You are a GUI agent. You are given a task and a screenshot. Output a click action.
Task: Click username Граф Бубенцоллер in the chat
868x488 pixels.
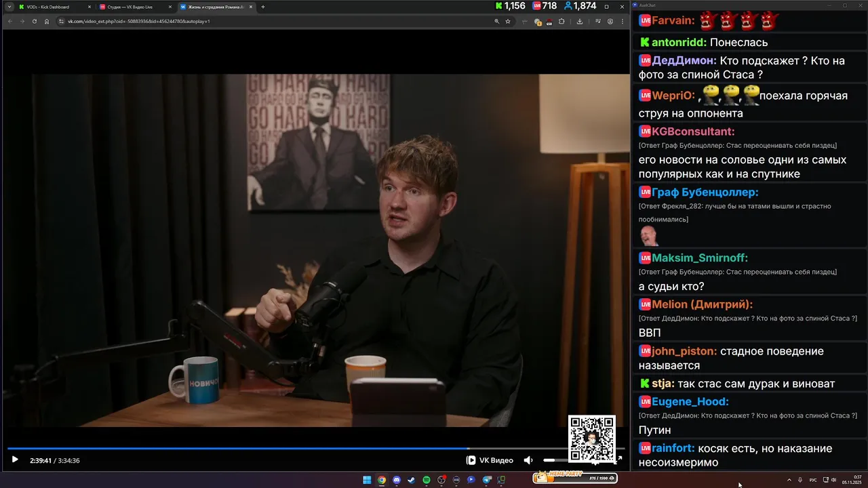tap(705, 192)
